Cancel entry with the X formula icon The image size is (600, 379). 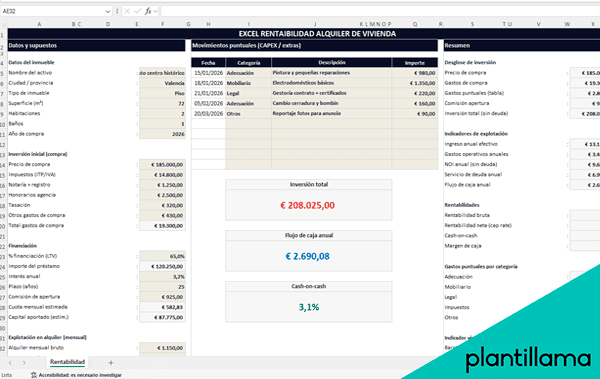click(x=127, y=11)
